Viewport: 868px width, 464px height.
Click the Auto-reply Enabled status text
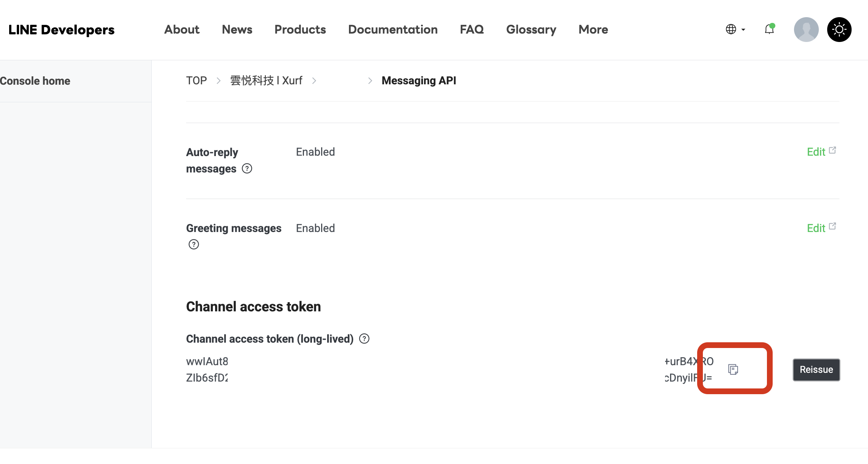(315, 152)
